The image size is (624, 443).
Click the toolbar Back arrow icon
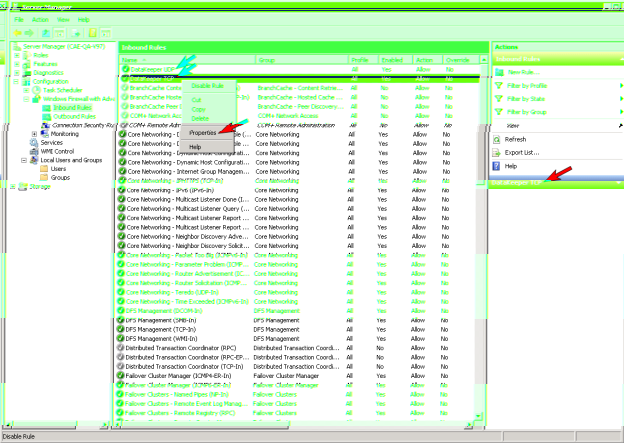click(15, 32)
